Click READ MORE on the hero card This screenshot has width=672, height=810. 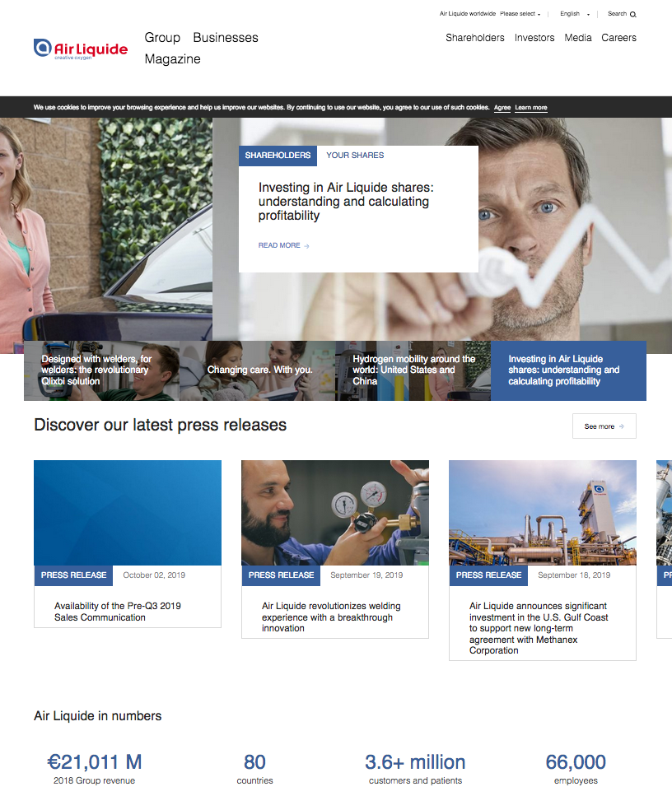(284, 245)
